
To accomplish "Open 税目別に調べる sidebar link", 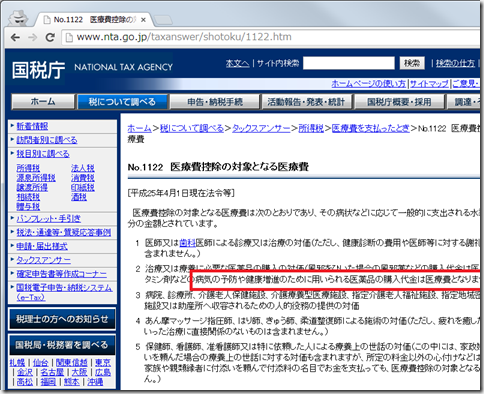I will 43,154.
